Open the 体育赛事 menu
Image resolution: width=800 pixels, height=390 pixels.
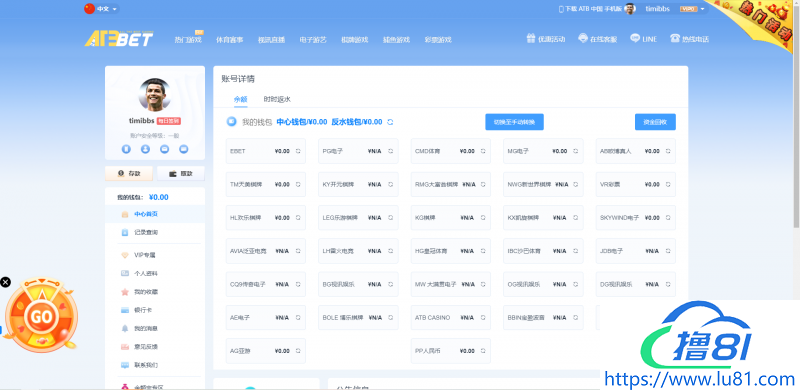230,40
